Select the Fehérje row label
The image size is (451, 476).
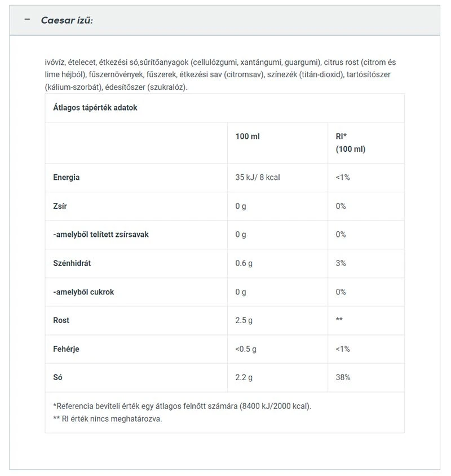tap(66, 349)
